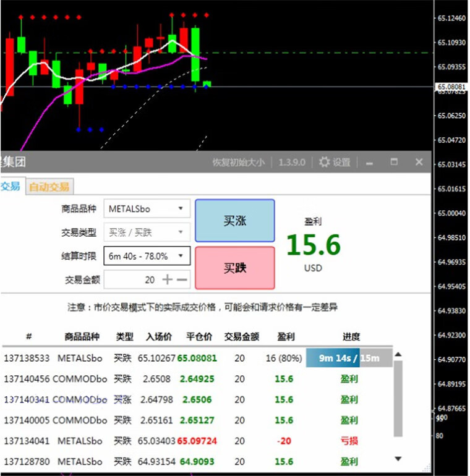Select trade row 137134041
Viewport: 470px width, 476px height.
(x=197, y=441)
